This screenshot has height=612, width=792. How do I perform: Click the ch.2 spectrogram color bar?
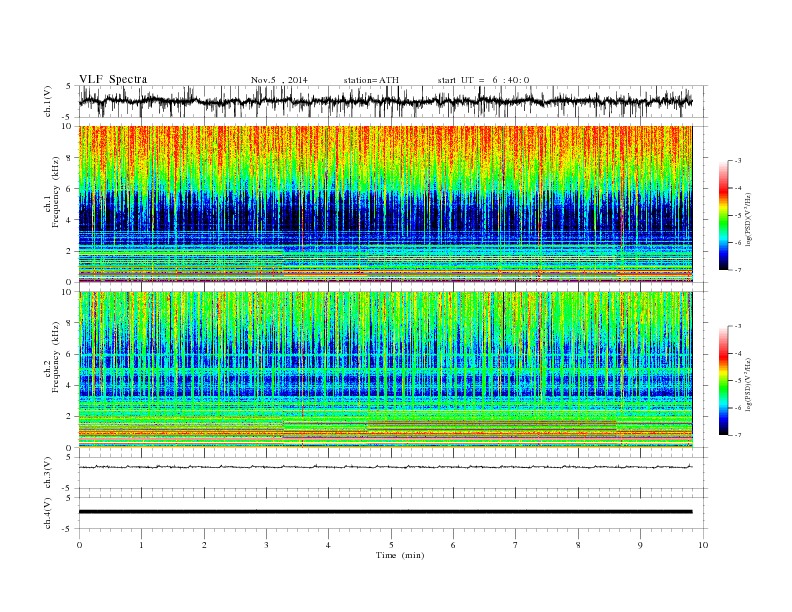[x=723, y=381]
